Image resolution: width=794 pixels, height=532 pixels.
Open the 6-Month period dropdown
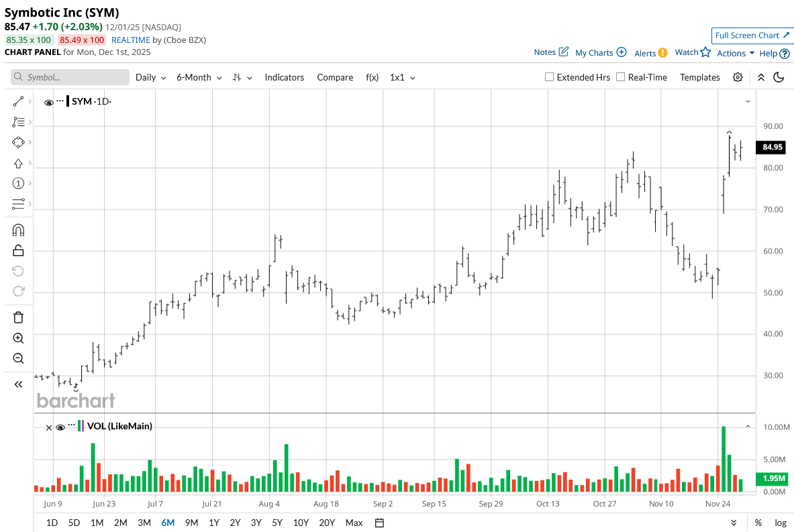pos(199,77)
